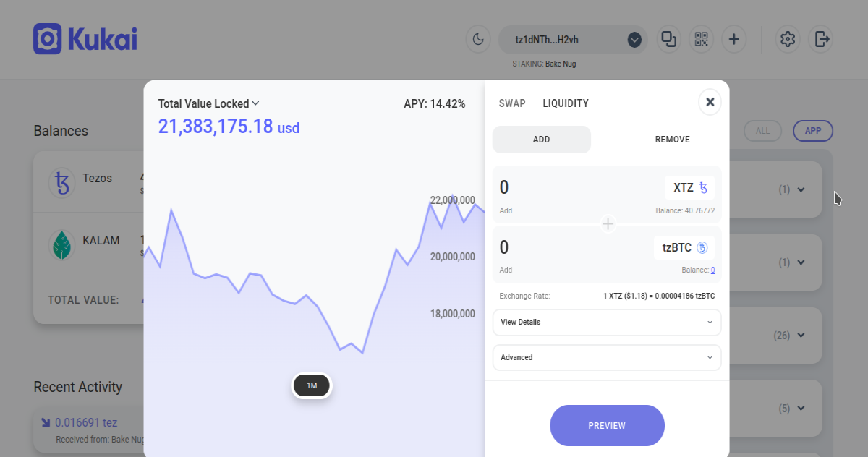Click the received arrow icon in Recent Activity
The image size is (868, 457).
pos(46,422)
